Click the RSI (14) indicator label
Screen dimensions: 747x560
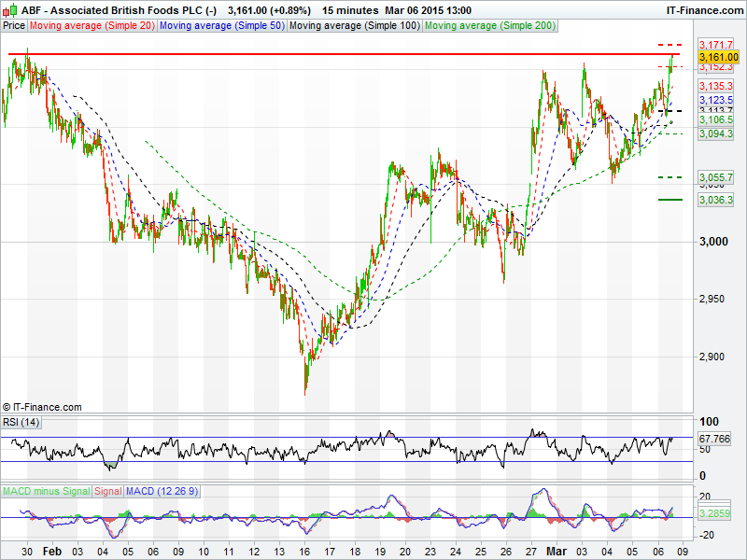pyautogui.click(x=21, y=423)
